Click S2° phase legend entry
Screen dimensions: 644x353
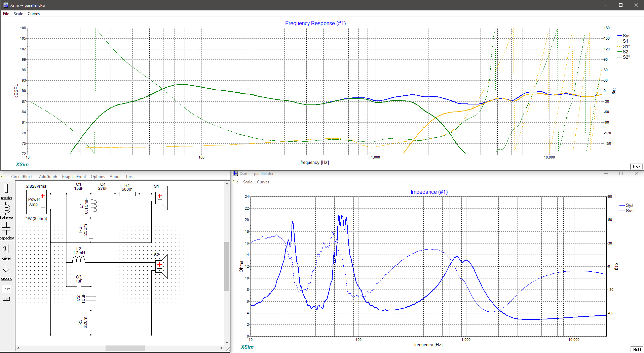623,57
